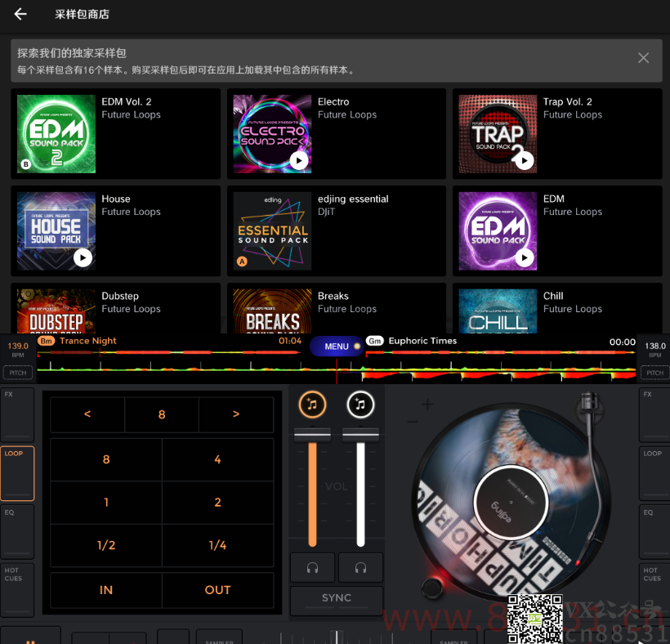This screenshot has width=670, height=644.
Task: Play the purple EDM pack preview
Action: tap(525, 257)
